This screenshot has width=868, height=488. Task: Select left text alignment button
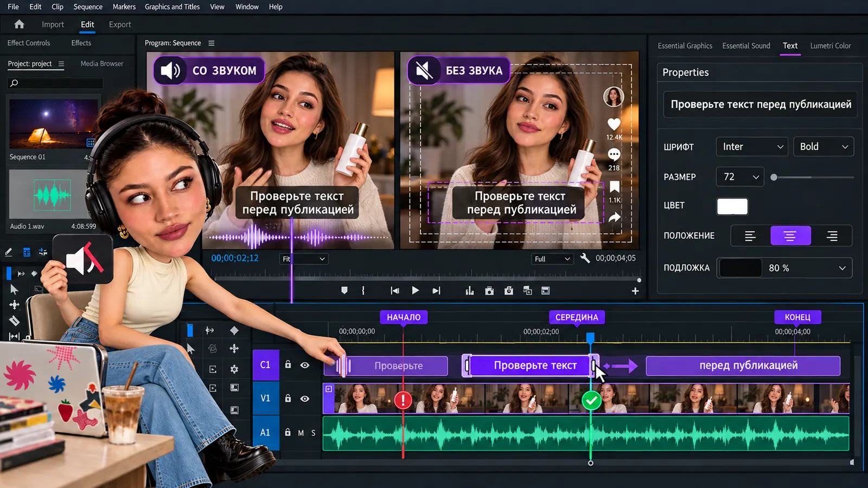tap(750, 236)
